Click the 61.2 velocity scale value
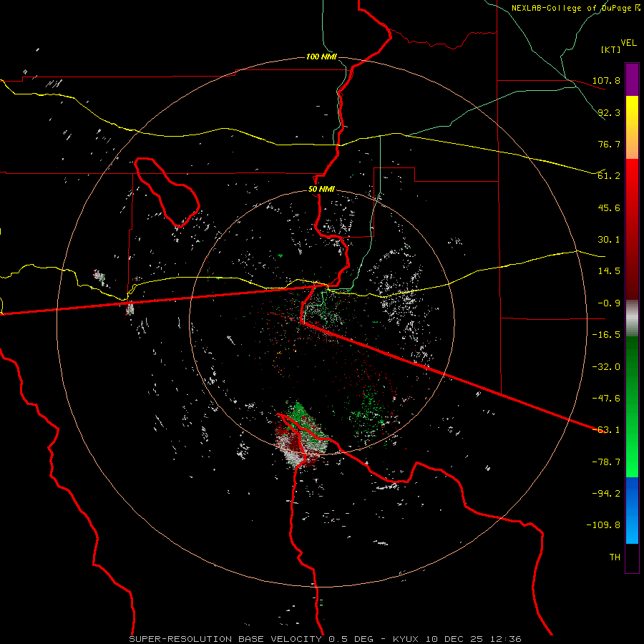 [x=609, y=176]
